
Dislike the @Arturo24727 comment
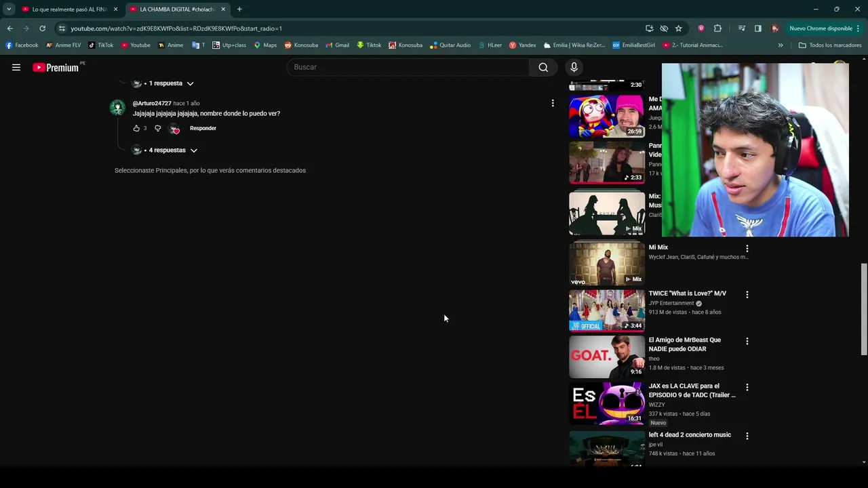tap(157, 128)
